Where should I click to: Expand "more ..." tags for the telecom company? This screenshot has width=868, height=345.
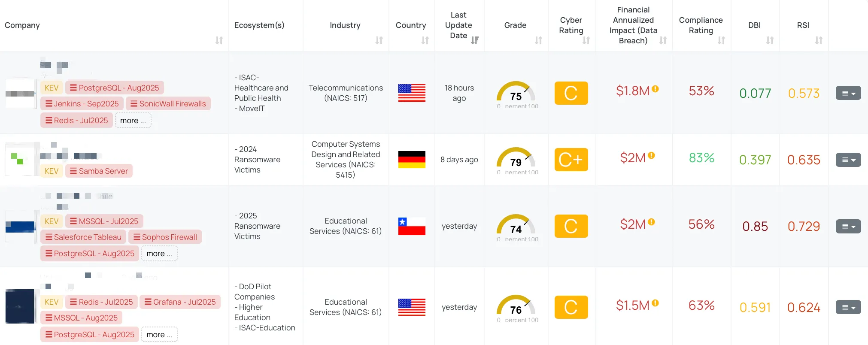[133, 121]
